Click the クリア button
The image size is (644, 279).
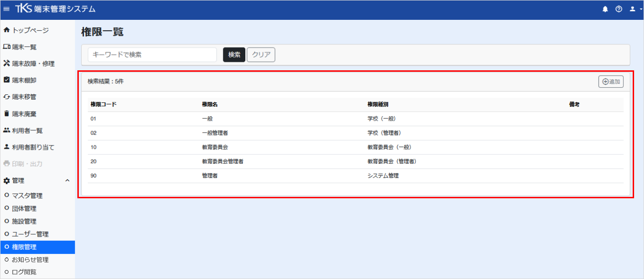261,55
